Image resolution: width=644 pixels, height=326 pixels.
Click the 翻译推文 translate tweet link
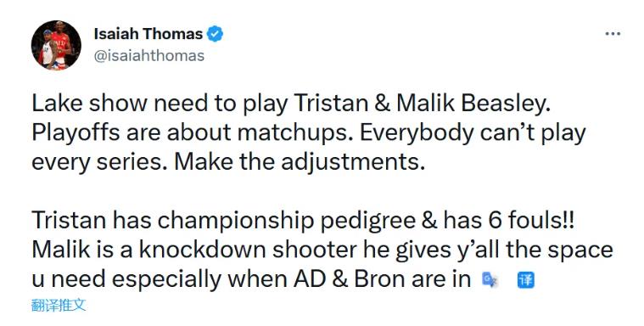click(x=59, y=306)
